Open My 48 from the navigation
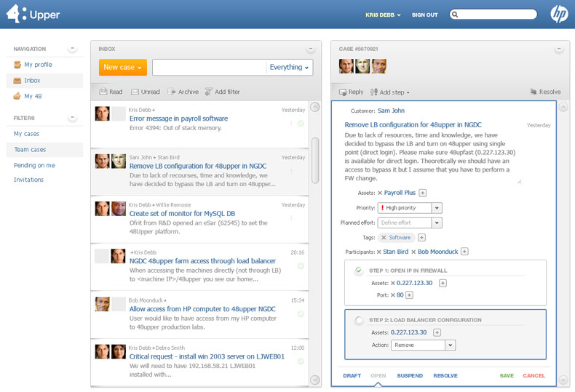575x392 pixels. pyautogui.click(x=33, y=96)
